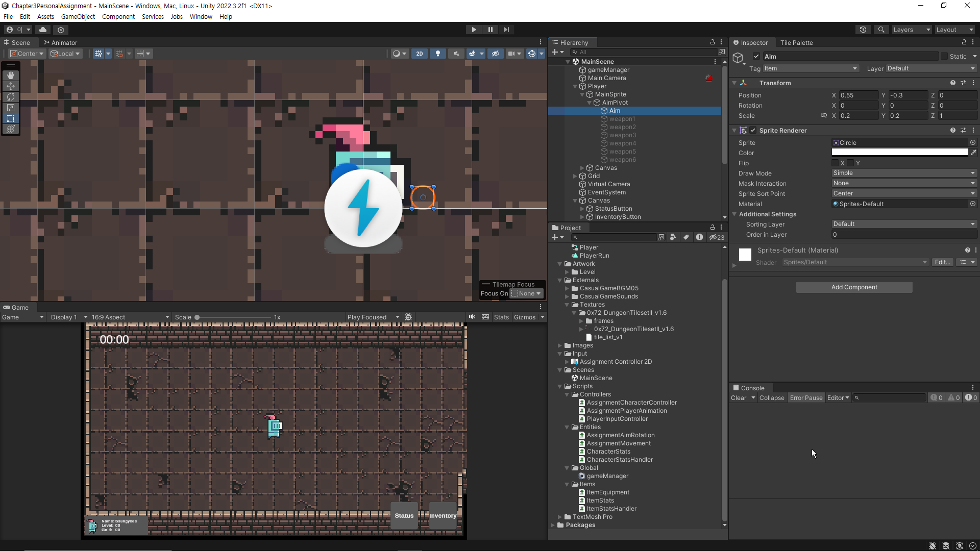The height and width of the screenshot is (551, 980).
Task: Toggle constrained scale proportions link icon
Action: 823,116
